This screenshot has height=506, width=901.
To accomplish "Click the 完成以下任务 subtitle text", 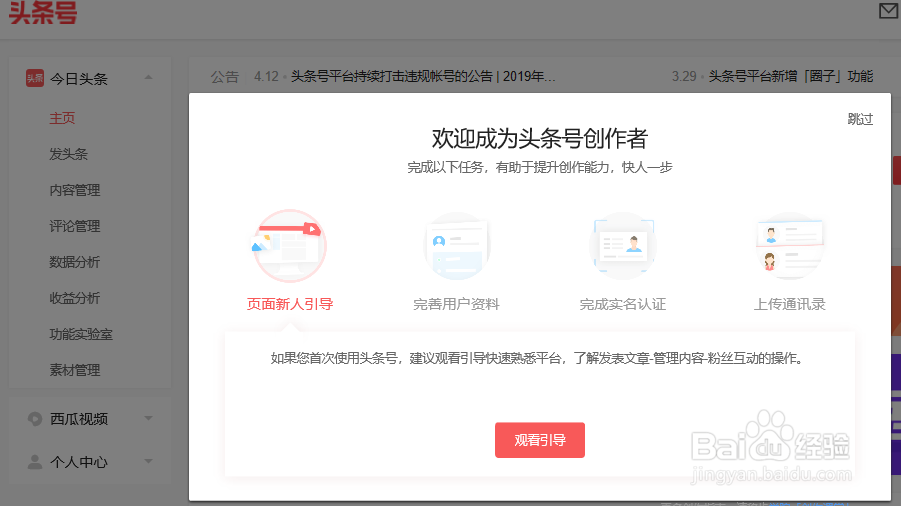I will click(540, 167).
